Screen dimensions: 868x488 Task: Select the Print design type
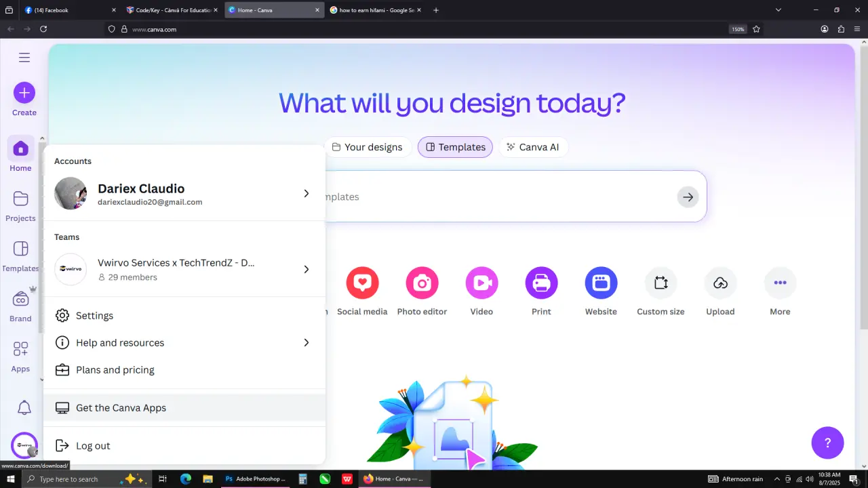tap(541, 291)
